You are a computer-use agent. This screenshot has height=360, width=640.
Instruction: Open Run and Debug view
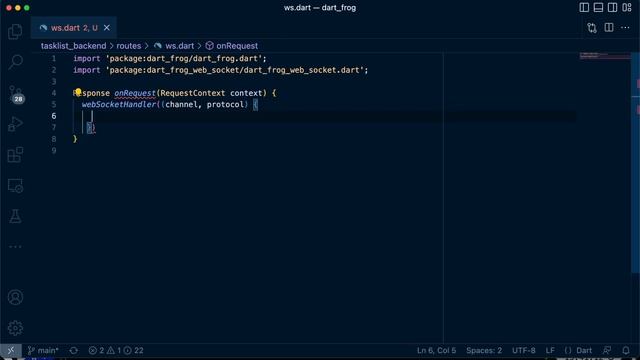[x=15, y=124]
